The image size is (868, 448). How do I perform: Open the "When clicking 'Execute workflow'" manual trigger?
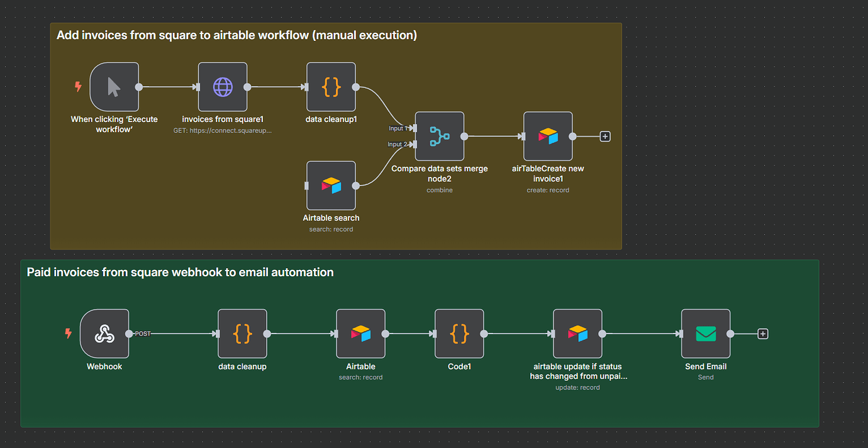114,87
